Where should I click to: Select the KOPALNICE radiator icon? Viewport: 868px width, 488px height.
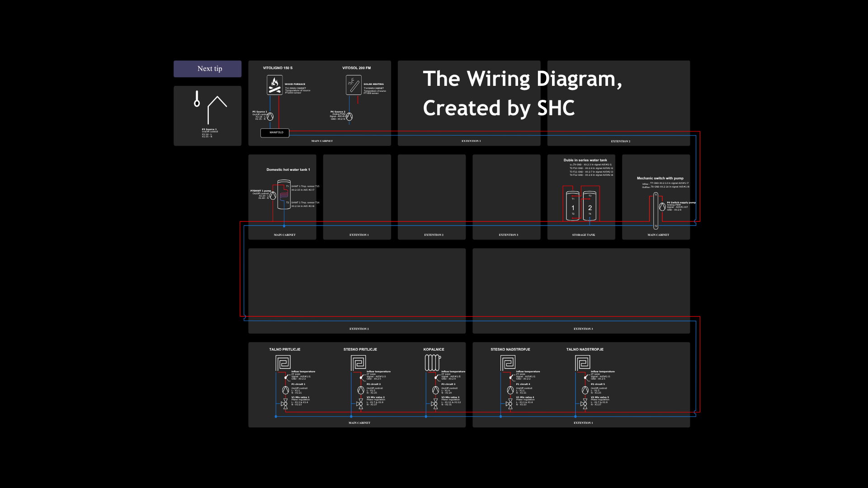pyautogui.click(x=433, y=363)
